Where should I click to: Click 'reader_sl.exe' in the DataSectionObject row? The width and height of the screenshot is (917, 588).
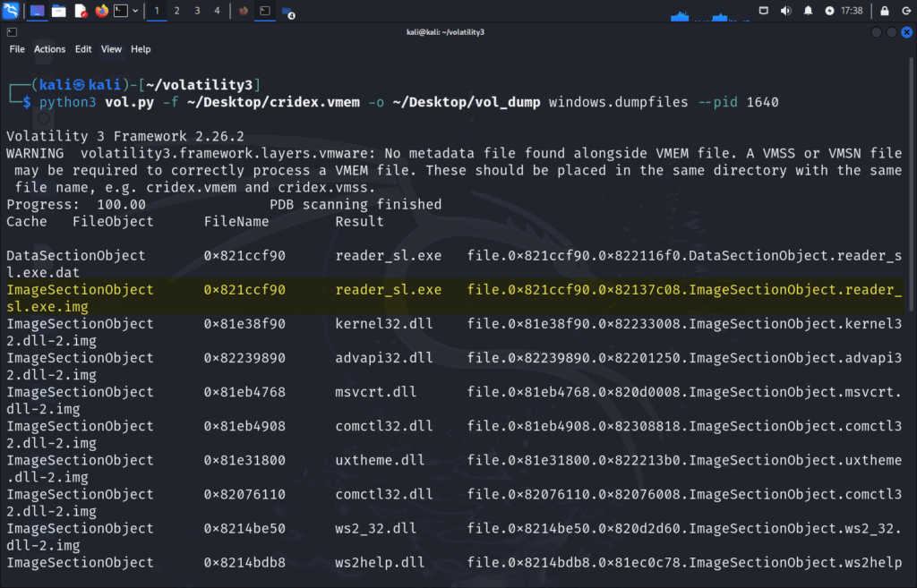389,255
